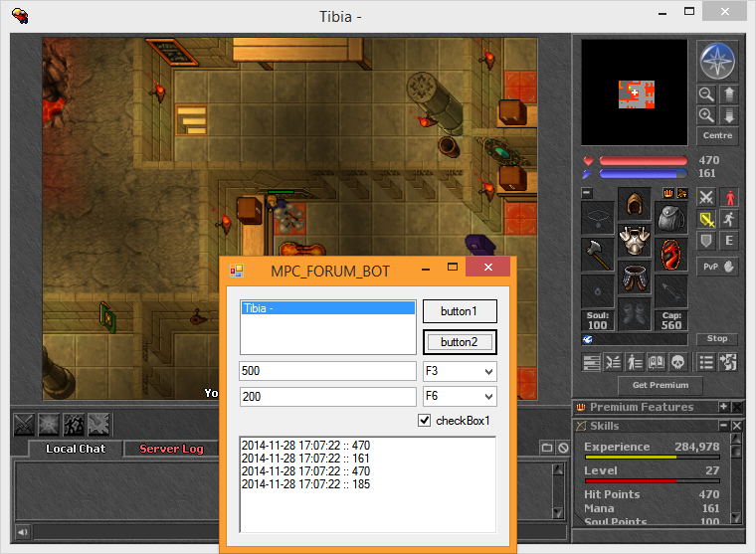Close the Premium Features panel

pos(737,407)
